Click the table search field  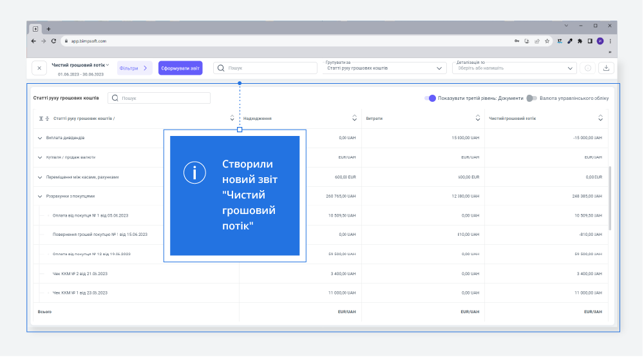[x=160, y=98]
